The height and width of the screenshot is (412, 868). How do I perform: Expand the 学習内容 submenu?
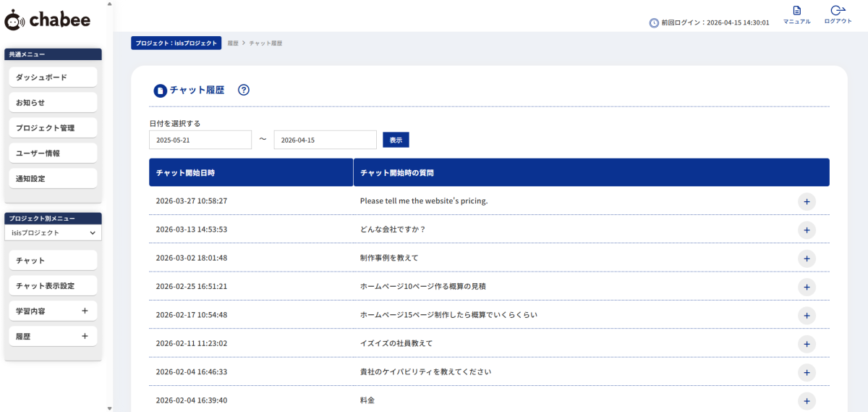pyautogui.click(x=85, y=311)
